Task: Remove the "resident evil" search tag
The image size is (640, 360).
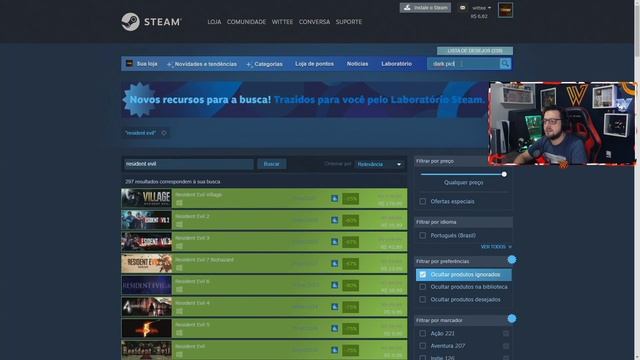Action: (164, 133)
